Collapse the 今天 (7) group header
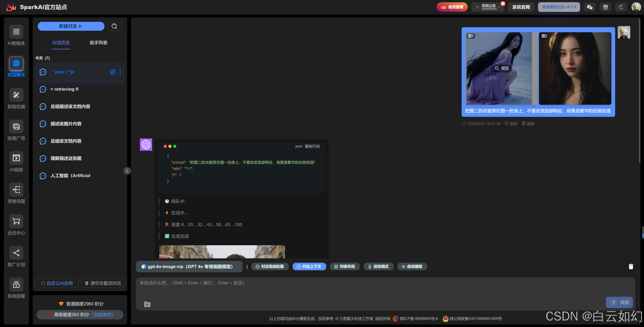644x327 pixels. pyautogui.click(x=42, y=58)
